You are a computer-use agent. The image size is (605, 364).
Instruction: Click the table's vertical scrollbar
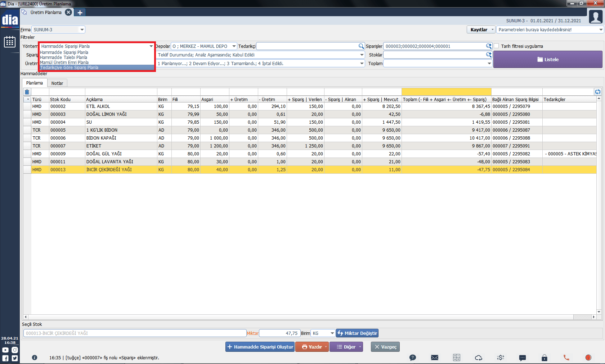tap(599, 205)
